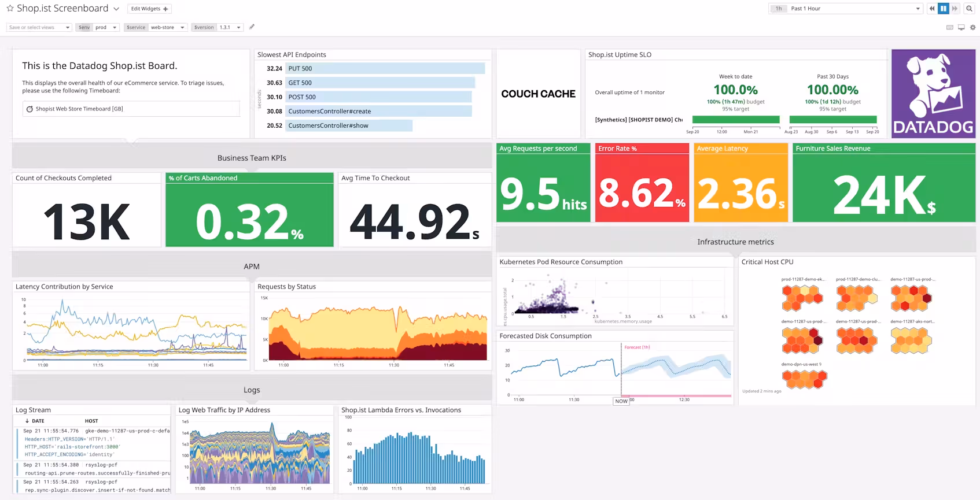The image size is (980, 500).
Task: Click the timeboard icon beside Shopist Web Store
Action: pos(30,109)
